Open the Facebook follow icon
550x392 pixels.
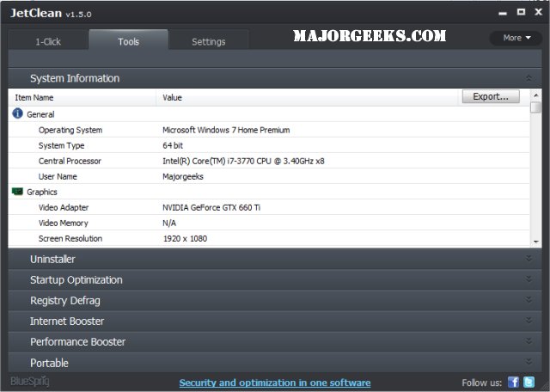click(x=514, y=383)
